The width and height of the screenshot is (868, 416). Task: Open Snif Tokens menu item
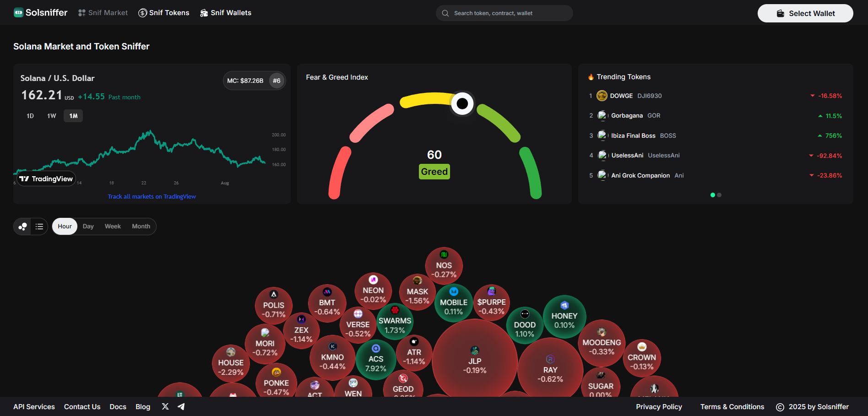(x=164, y=13)
